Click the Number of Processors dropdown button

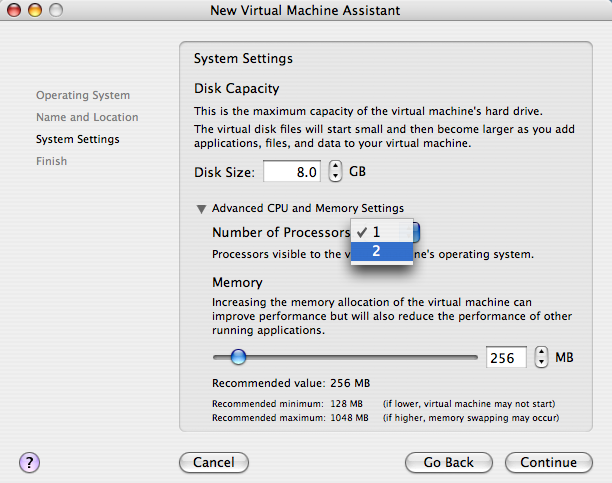416,232
